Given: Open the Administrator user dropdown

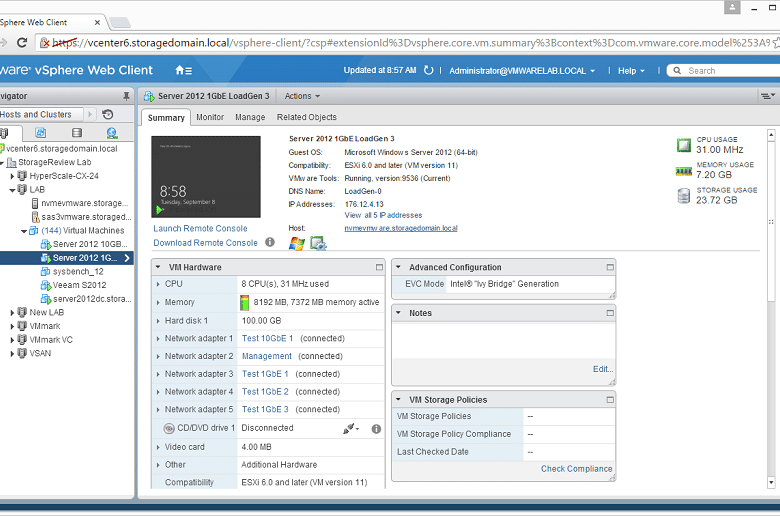Looking at the screenshot, I should coord(522,71).
